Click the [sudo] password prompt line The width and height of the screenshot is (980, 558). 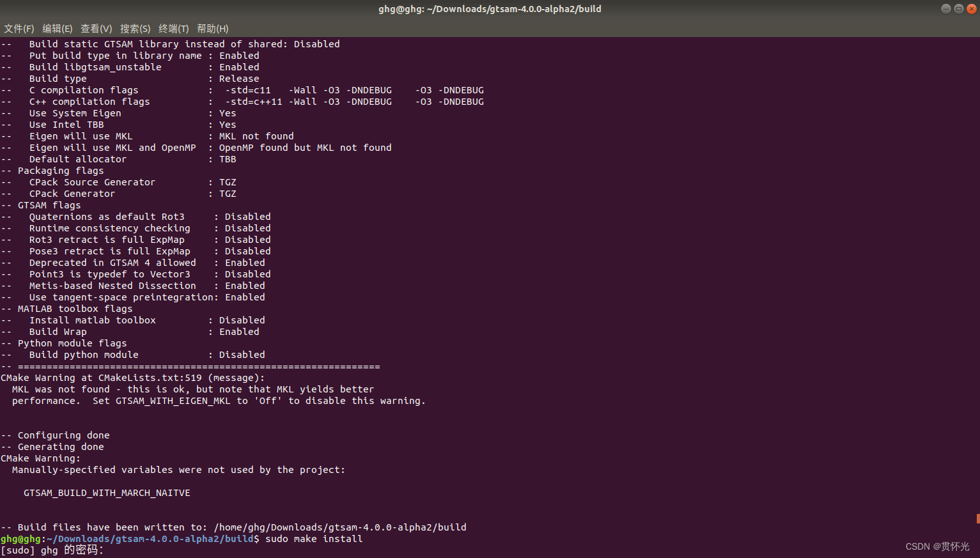point(52,550)
